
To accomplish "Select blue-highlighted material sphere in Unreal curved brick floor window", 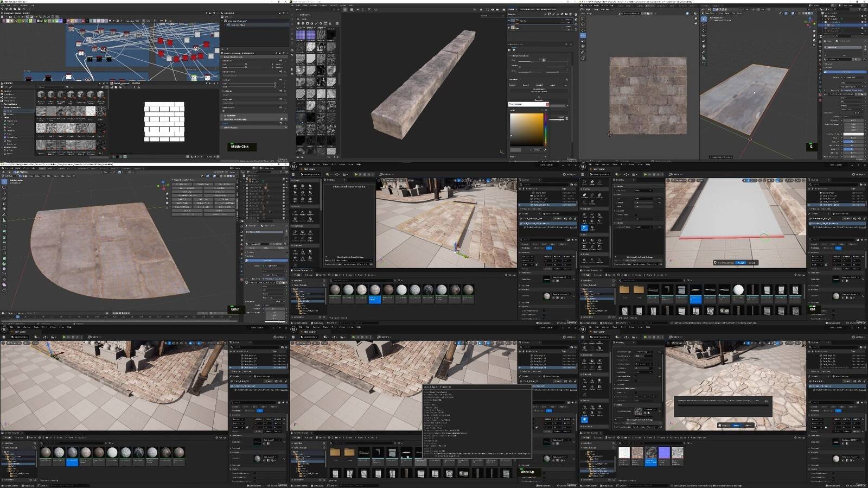I will pyautogui.click(x=72, y=455).
